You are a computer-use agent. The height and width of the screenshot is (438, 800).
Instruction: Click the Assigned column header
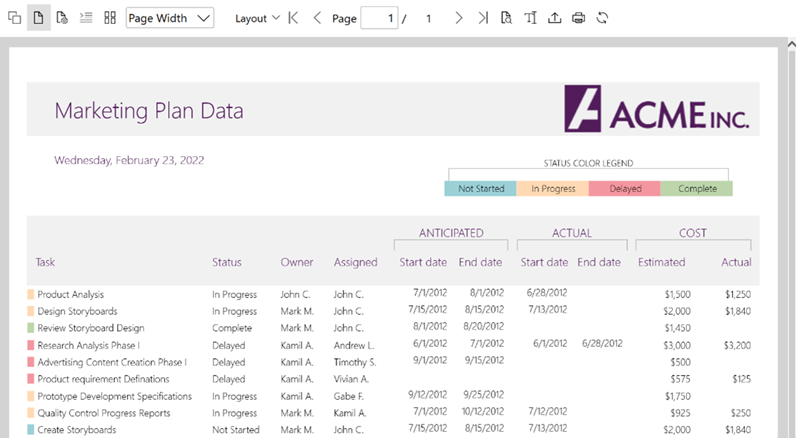click(356, 262)
